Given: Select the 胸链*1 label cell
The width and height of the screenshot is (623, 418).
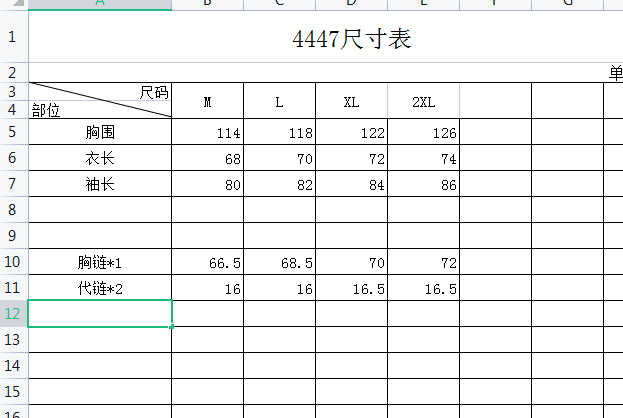Looking at the screenshot, I should pos(100,262).
